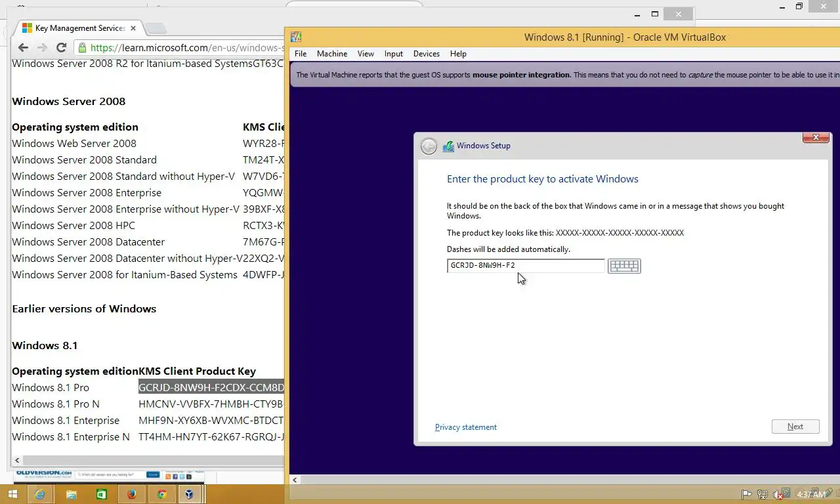Open the Action Center flag icon
The height and width of the screenshot is (504, 840).
tap(746, 494)
